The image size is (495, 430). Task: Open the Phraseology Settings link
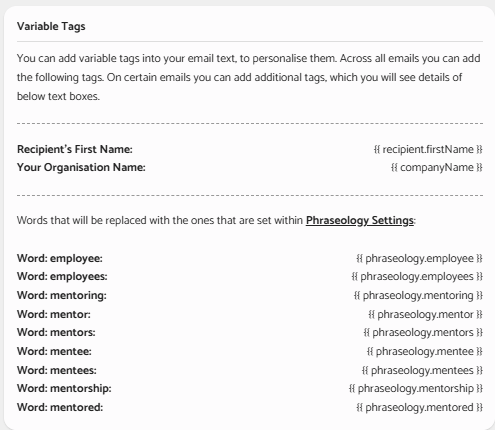coord(360,220)
